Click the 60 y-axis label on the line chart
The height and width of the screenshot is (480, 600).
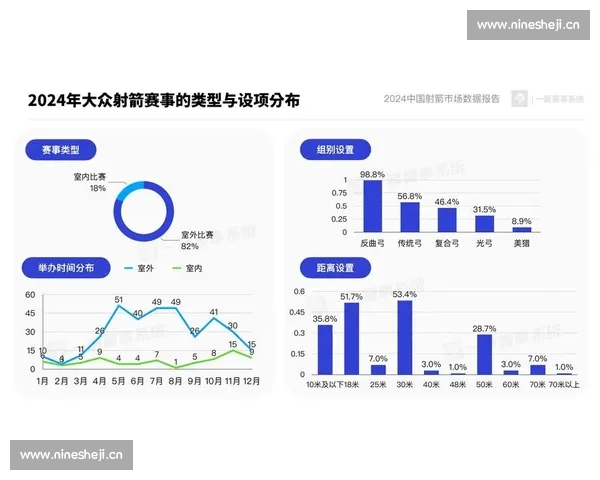30,295
